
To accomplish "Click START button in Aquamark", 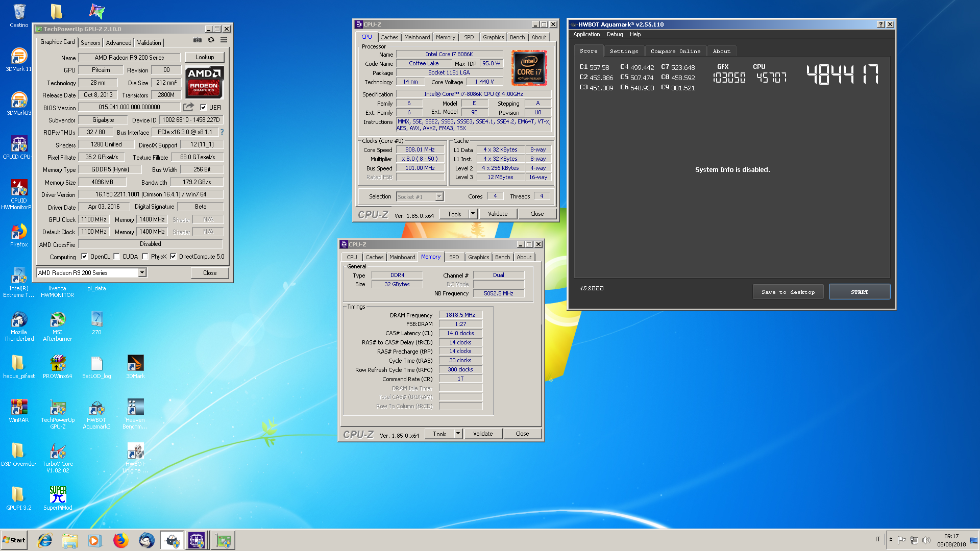I will click(x=860, y=292).
